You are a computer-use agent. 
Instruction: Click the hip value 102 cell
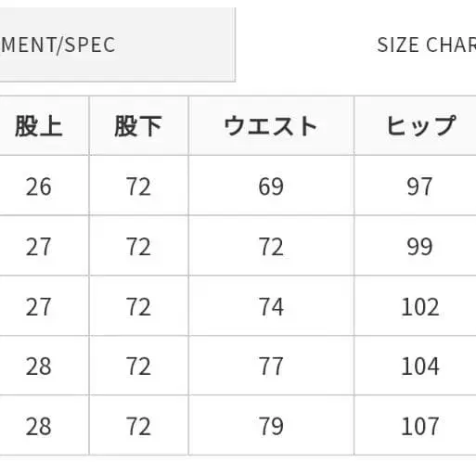click(x=415, y=306)
